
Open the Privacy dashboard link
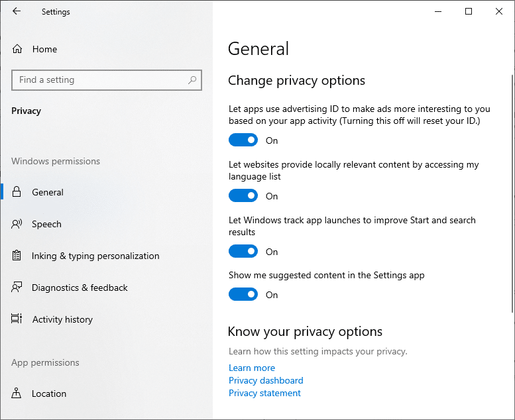click(x=266, y=380)
